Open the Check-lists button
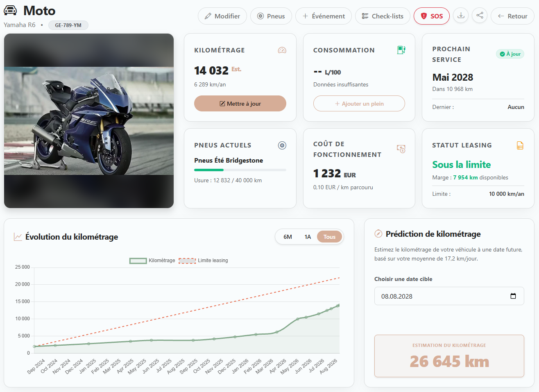 click(383, 16)
